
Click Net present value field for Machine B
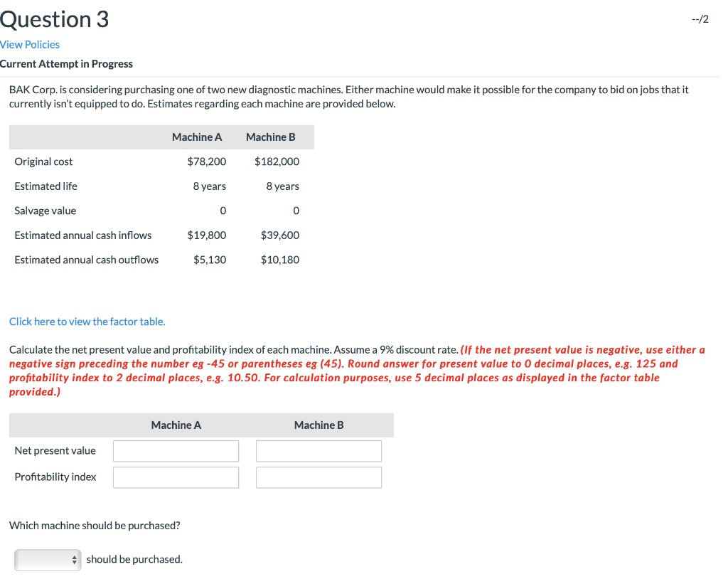pos(318,450)
